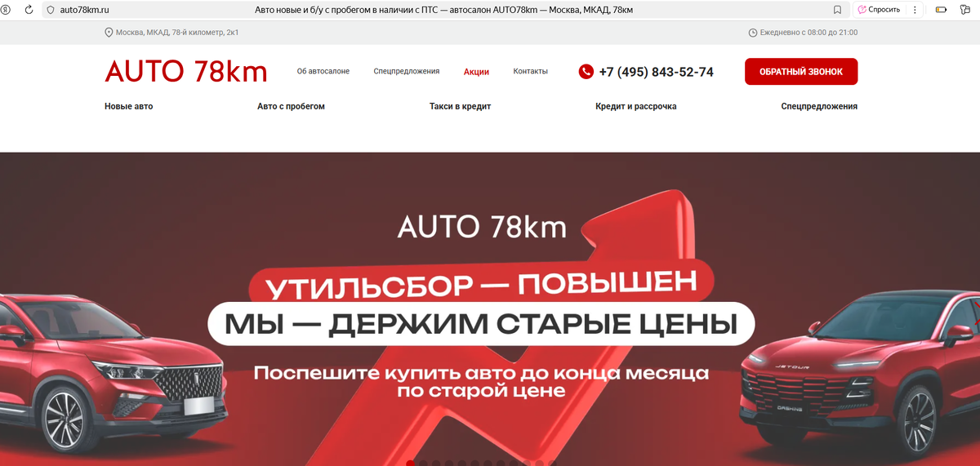Click the page title text in browser bar
This screenshot has width=980, height=466.
pyautogui.click(x=444, y=10)
